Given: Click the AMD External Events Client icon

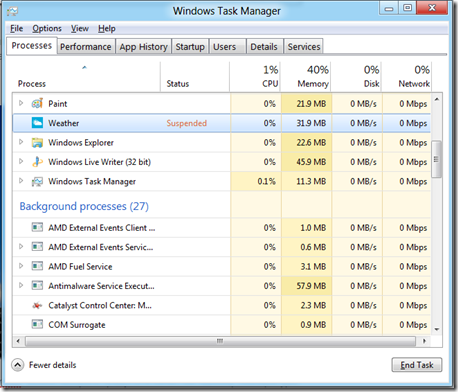Looking at the screenshot, I should 37,228.
